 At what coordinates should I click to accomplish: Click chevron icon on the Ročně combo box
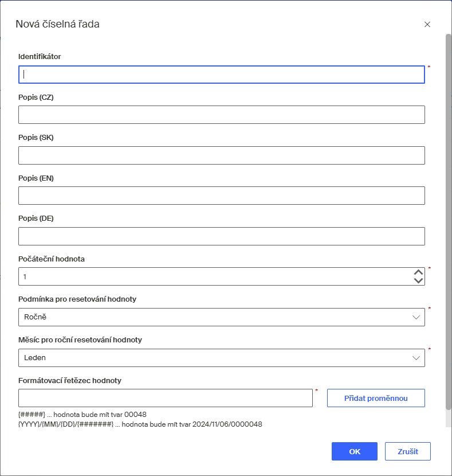(416, 317)
